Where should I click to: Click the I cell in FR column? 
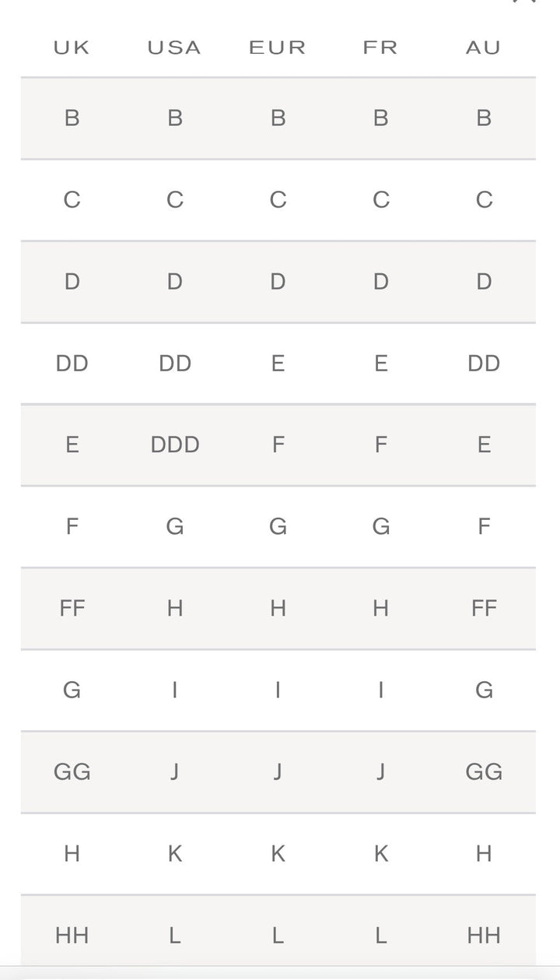coord(380,690)
